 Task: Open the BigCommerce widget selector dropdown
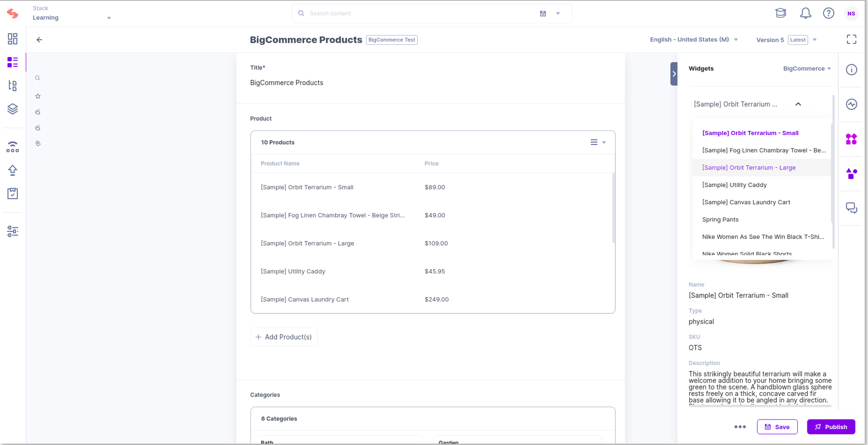point(807,69)
